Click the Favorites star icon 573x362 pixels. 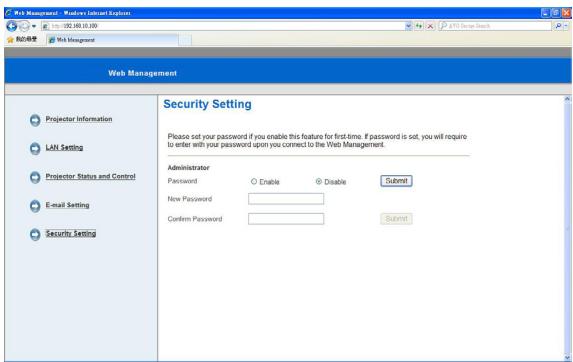click(10, 39)
